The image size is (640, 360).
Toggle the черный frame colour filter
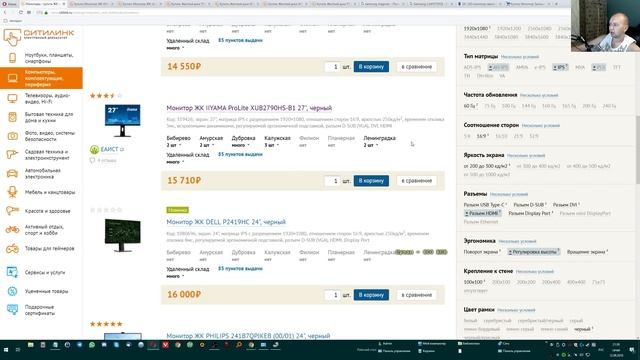584,329
